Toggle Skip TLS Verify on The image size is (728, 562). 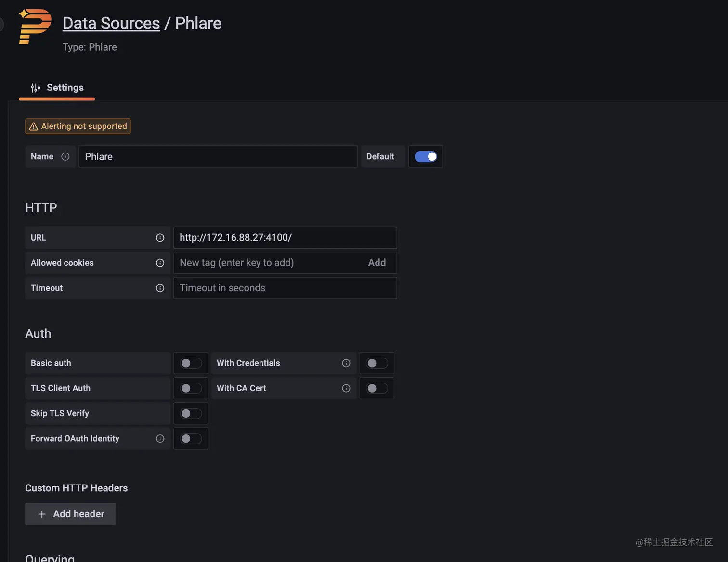[191, 414]
